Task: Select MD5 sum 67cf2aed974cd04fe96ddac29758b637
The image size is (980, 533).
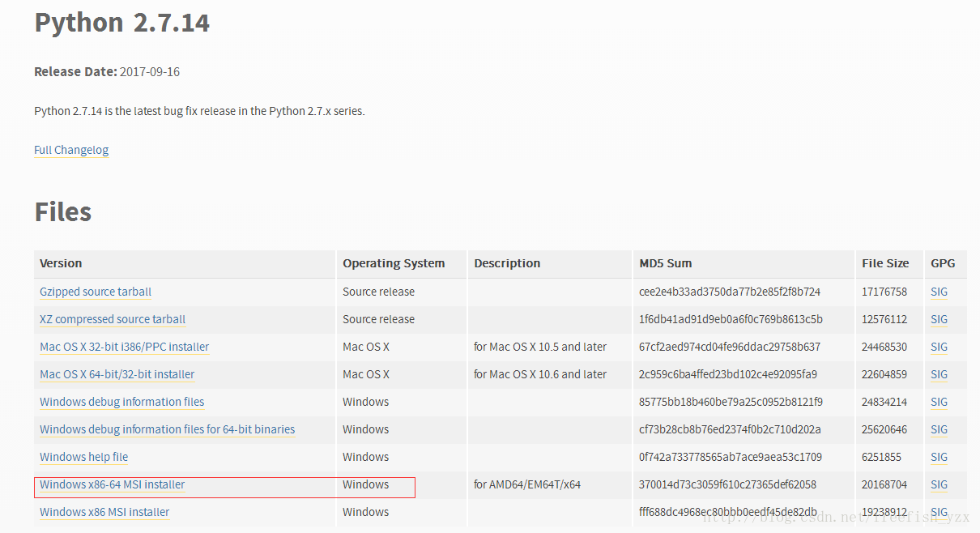Action: (x=730, y=347)
